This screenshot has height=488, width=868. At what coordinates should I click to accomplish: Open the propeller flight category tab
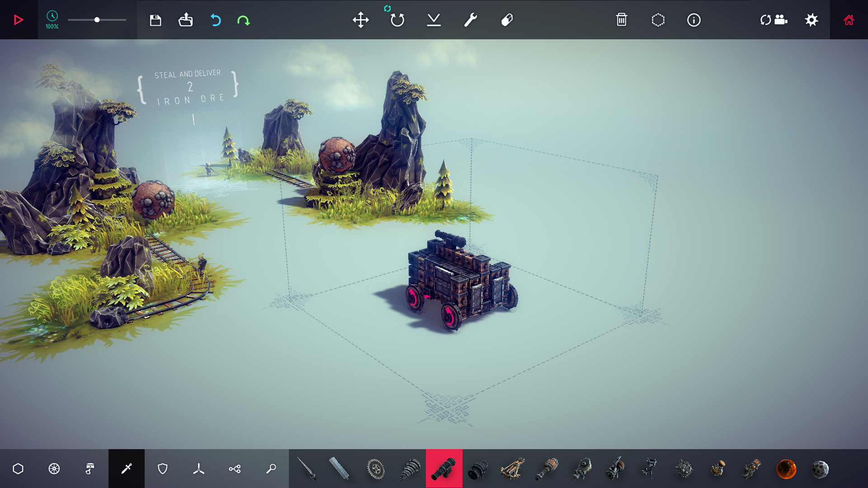tap(199, 469)
